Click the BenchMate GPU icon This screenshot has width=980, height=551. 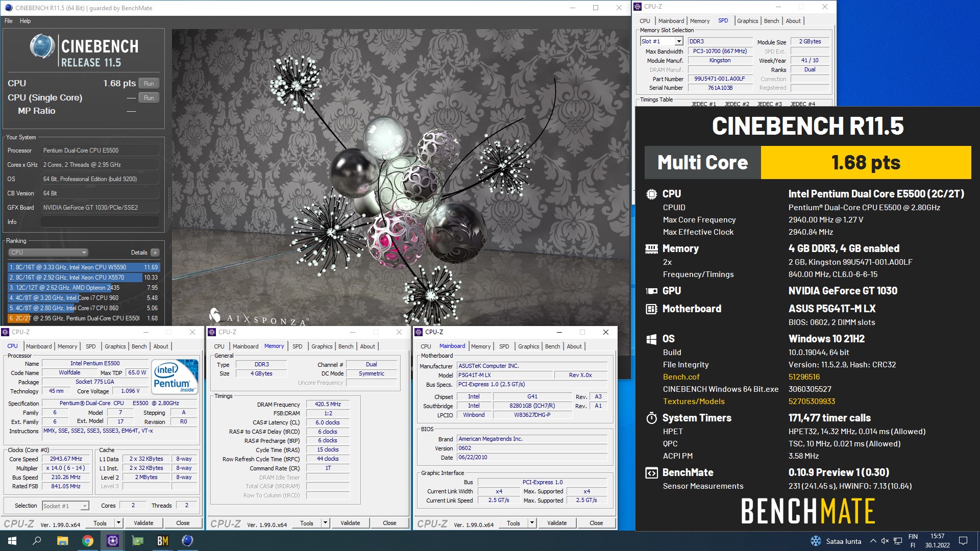(651, 291)
